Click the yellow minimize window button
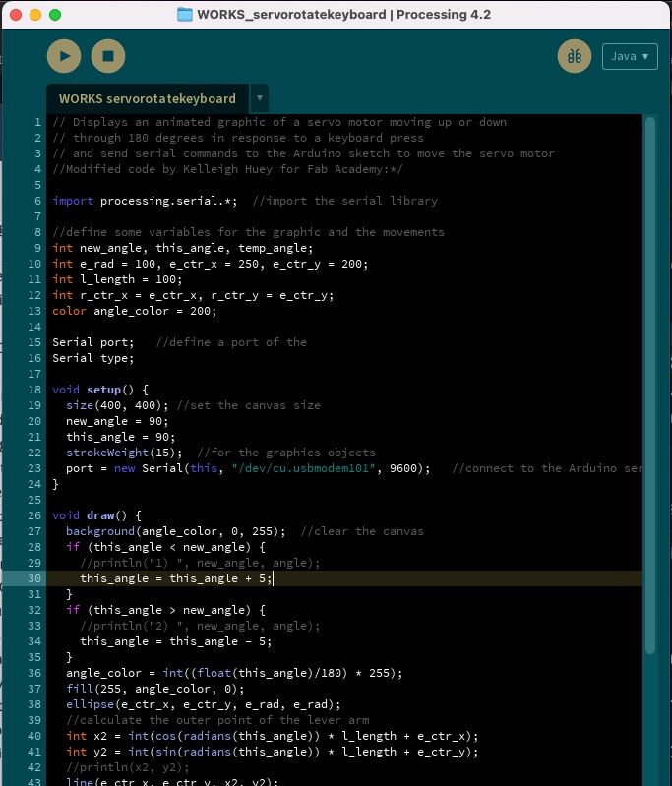The image size is (672, 786). coord(35,15)
